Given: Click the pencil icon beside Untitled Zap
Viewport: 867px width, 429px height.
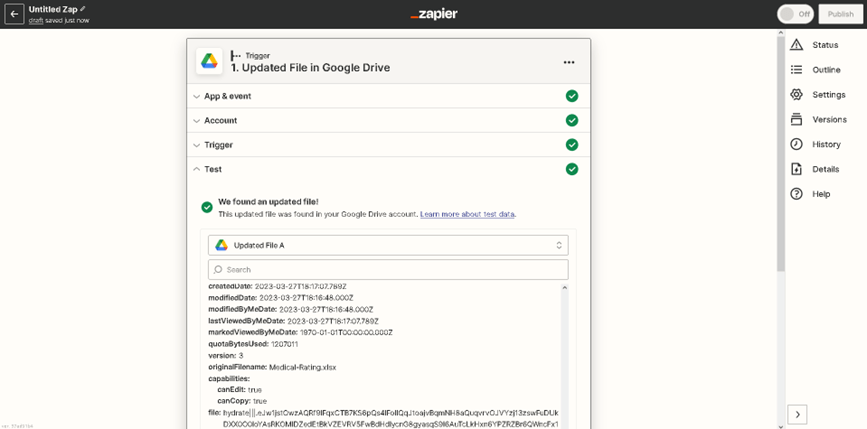Looking at the screenshot, I should [x=83, y=9].
